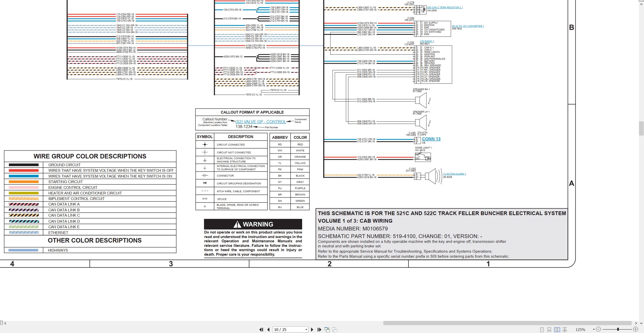This screenshot has height=333, width=644.
Task: Click the previous view icon
Action: tap(327, 329)
